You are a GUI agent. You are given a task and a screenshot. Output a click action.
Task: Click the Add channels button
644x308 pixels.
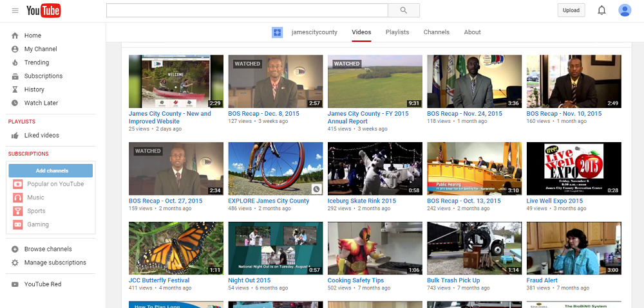click(x=51, y=170)
